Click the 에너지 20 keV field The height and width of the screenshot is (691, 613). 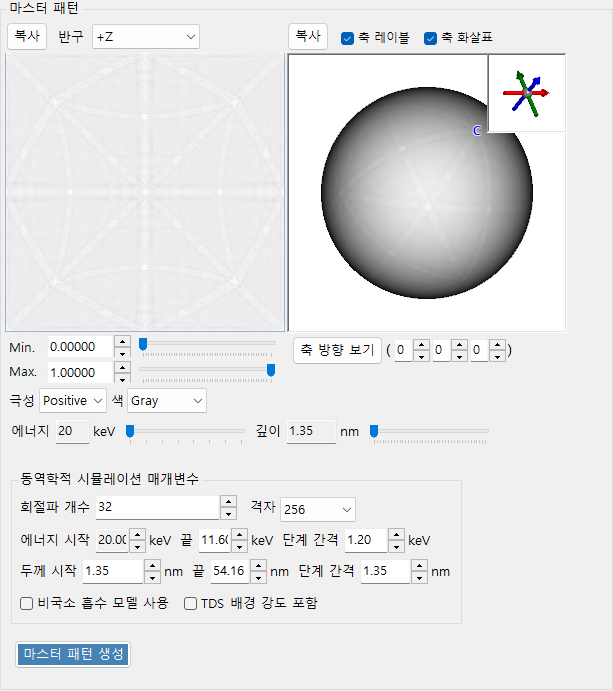pyautogui.click(x=72, y=431)
